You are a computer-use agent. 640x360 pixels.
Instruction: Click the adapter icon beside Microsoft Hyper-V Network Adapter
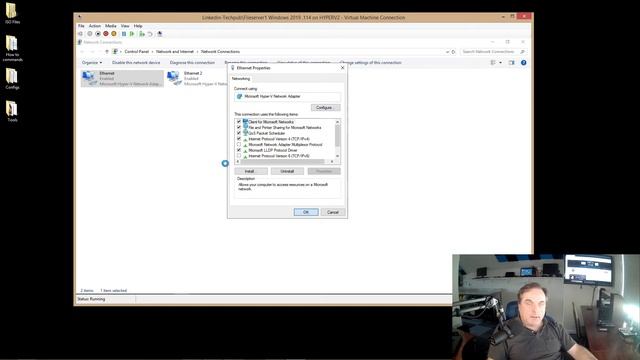(x=240, y=96)
